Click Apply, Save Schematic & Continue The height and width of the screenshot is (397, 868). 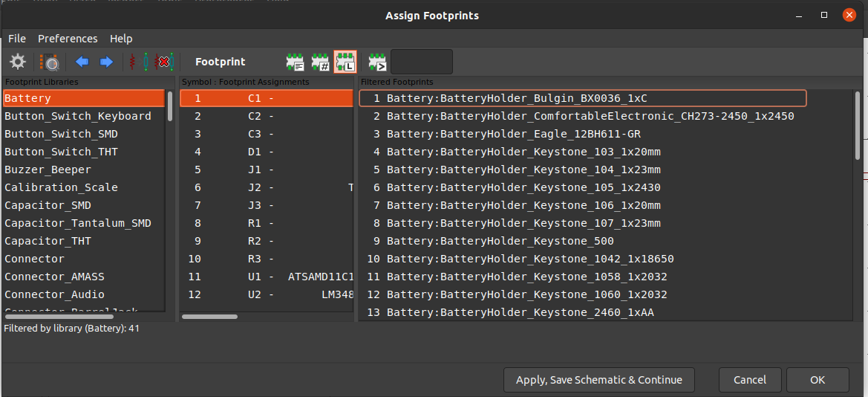(x=598, y=380)
